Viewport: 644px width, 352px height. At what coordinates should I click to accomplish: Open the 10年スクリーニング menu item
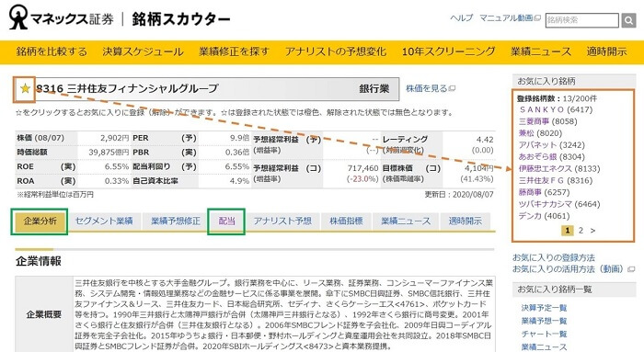449,51
